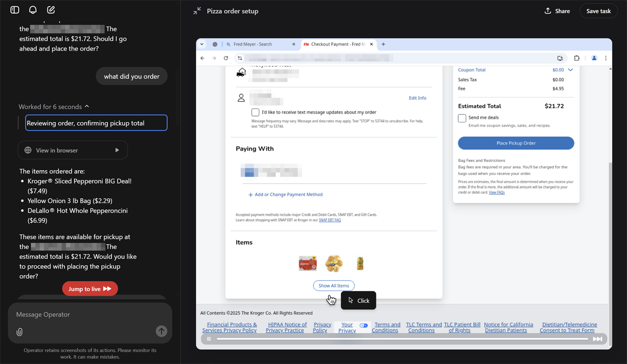Open Financial Products & Services Privacy Policy link
The height and width of the screenshot is (364, 627).
(229, 327)
